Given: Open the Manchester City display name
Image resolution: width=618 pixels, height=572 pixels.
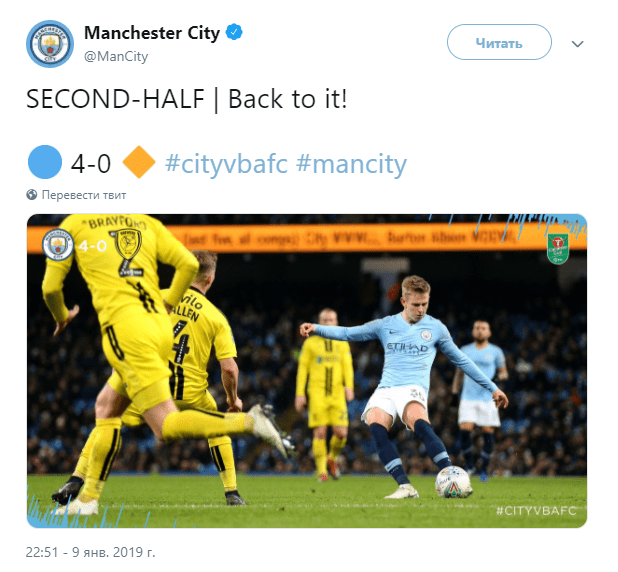Looking at the screenshot, I should pyautogui.click(x=152, y=33).
